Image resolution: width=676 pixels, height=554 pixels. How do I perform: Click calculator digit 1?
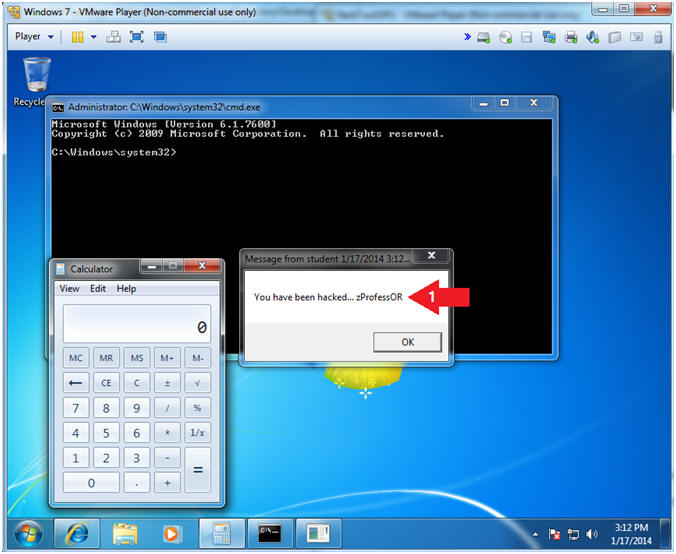coord(76,458)
